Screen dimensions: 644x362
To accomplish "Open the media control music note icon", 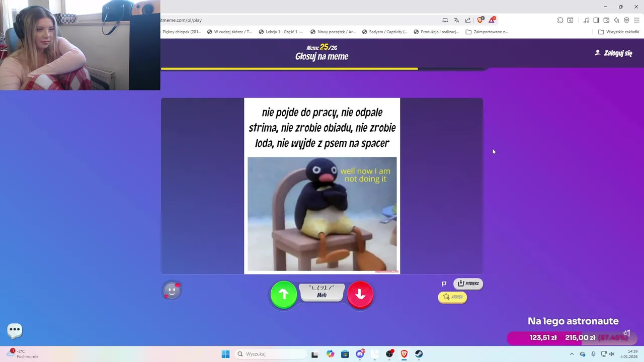I will tap(586, 20).
